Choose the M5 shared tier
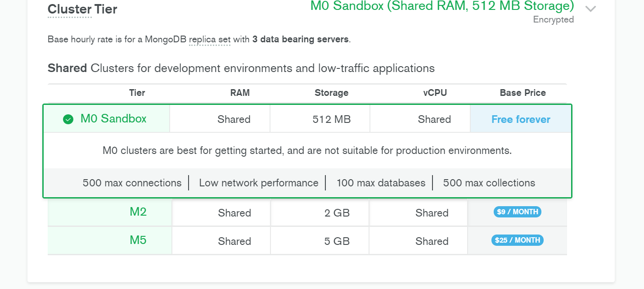The width and height of the screenshot is (644, 289). tap(138, 240)
